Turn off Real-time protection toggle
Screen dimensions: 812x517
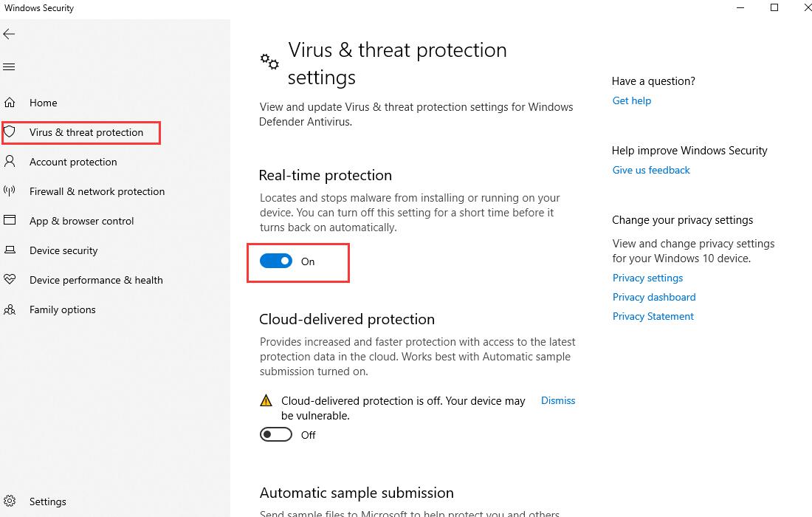(276, 261)
